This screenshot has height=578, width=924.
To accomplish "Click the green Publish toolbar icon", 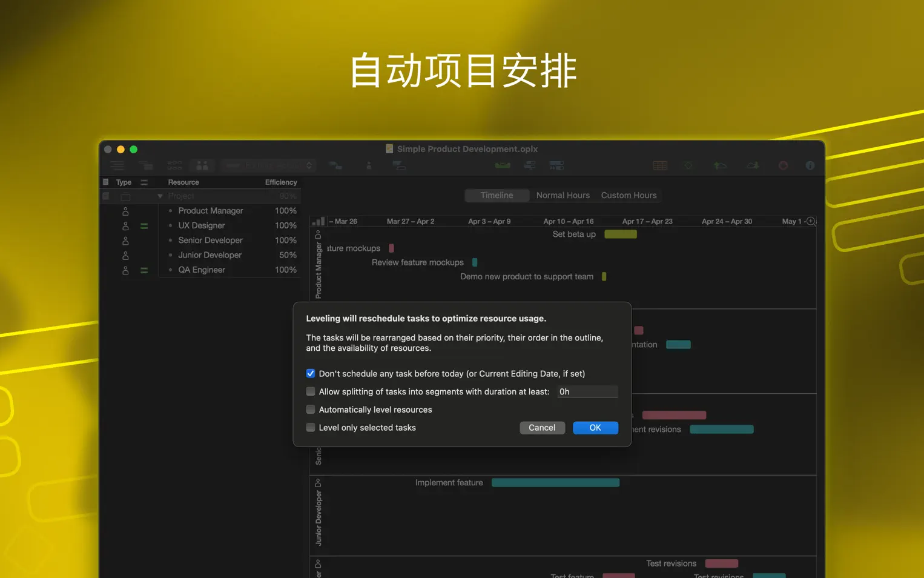I will (x=720, y=165).
